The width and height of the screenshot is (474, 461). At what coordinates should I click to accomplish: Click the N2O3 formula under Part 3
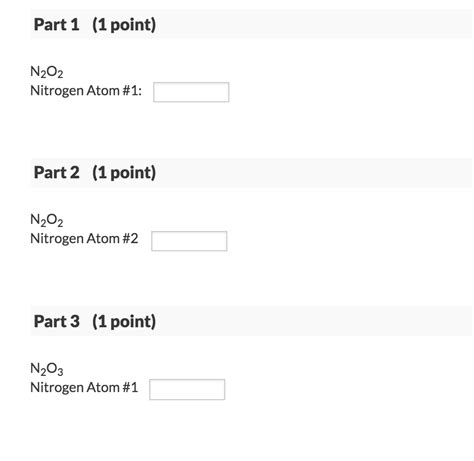[x=46, y=369]
